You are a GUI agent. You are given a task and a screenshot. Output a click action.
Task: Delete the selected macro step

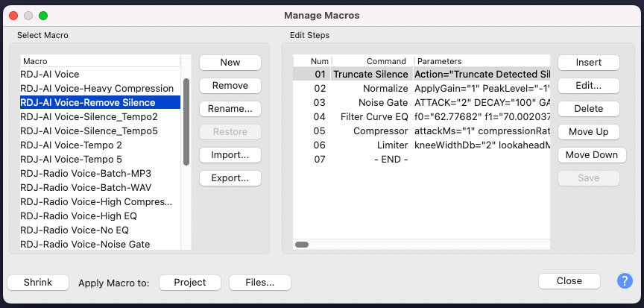(x=588, y=108)
